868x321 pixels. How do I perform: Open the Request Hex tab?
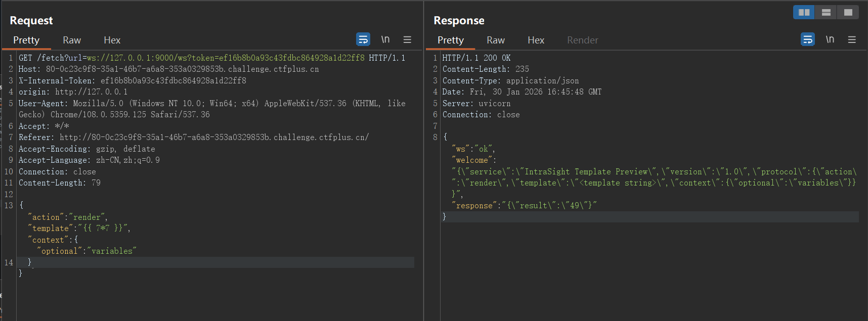[112, 40]
